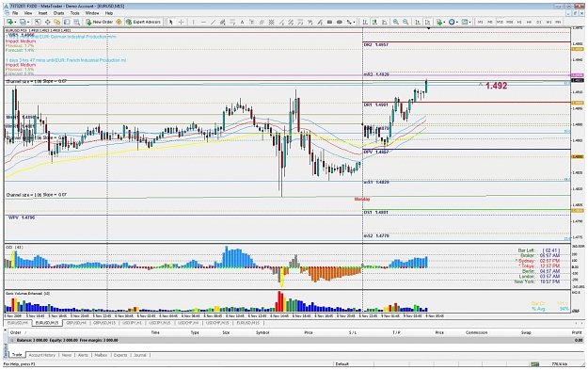The height and width of the screenshot is (370, 588).
Task: Open the Alerts terminal tab
Action: 83,355
